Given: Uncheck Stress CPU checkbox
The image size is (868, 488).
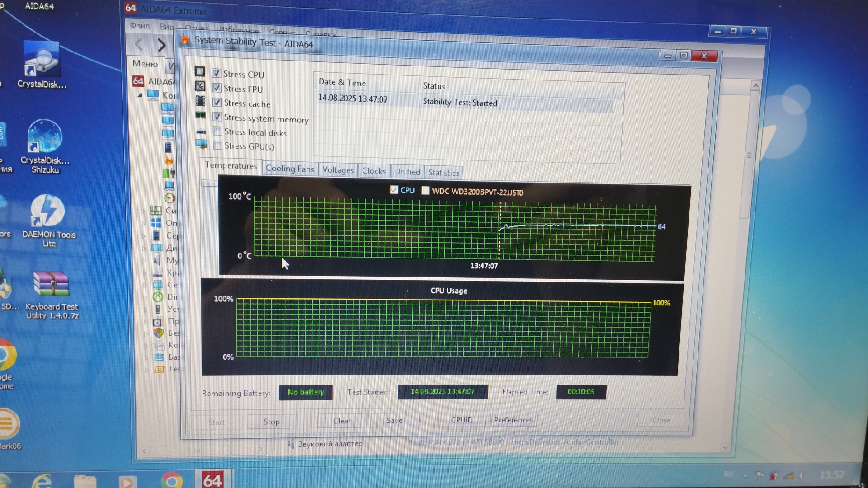Looking at the screenshot, I should click(x=217, y=73).
